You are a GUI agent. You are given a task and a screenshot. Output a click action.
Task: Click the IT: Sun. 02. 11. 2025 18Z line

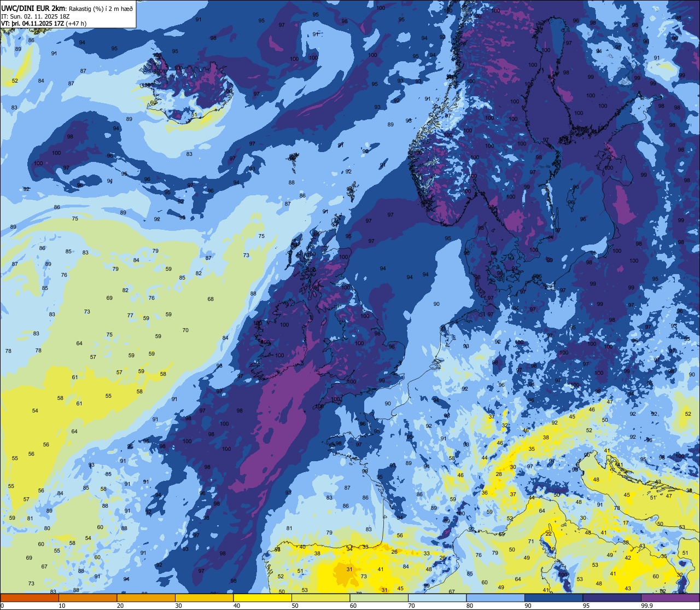tap(36, 16)
